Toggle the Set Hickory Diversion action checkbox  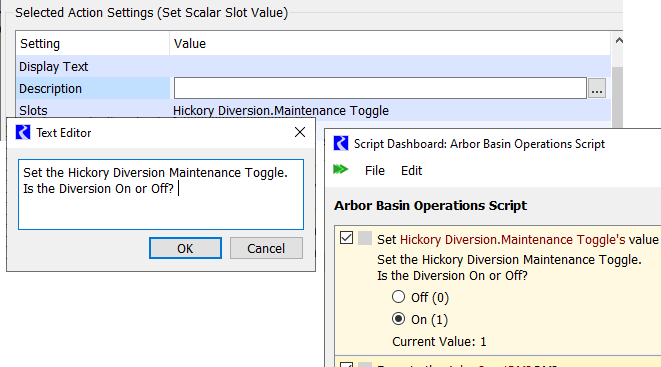coord(347,238)
